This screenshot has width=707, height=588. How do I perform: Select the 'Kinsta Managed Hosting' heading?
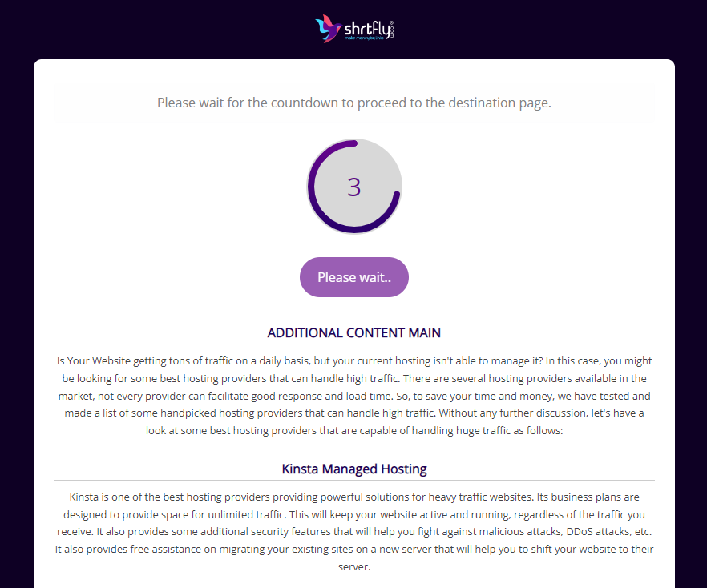pyautogui.click(x=354, y=469)
